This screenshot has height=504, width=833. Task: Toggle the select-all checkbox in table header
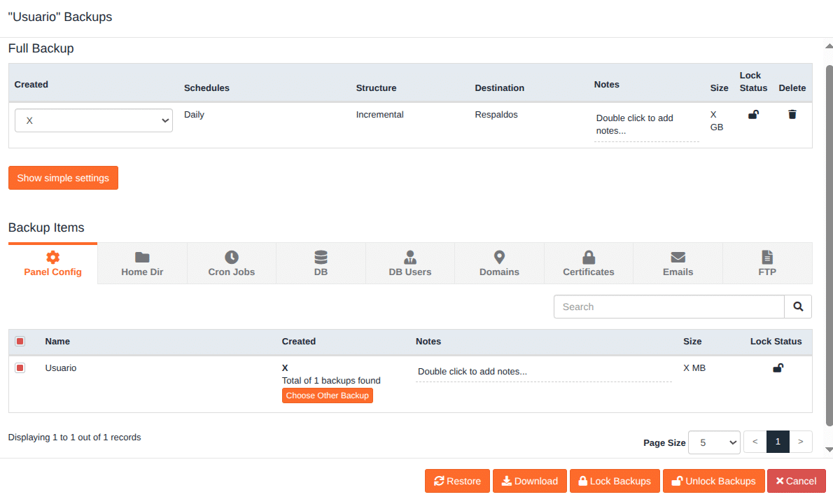(20, 342)
